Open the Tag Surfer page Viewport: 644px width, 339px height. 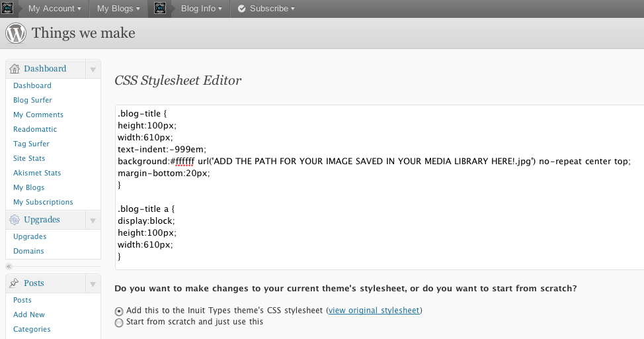click(x=31, y=144)
